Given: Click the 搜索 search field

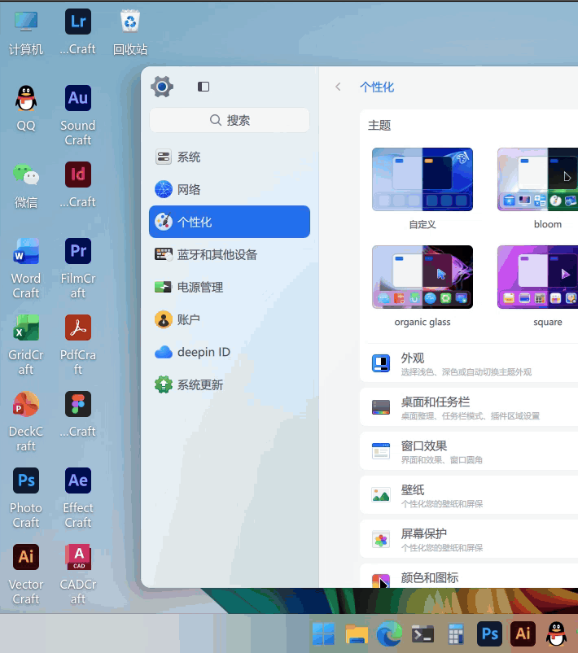Looking at the screenshot, I should click(229, 120).
